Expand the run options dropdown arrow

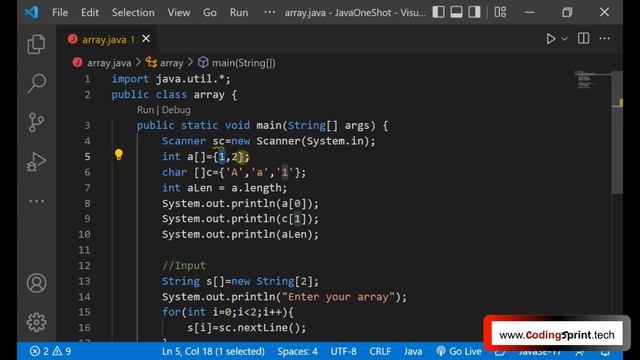click(x=564, y=39)
